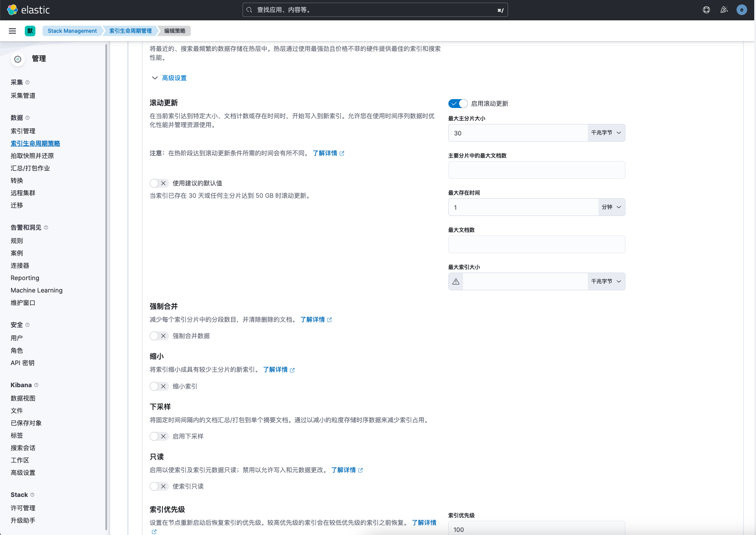Click the info icon beside Kibana
Screen dimensions: 756x535
[x=36, y=385]
